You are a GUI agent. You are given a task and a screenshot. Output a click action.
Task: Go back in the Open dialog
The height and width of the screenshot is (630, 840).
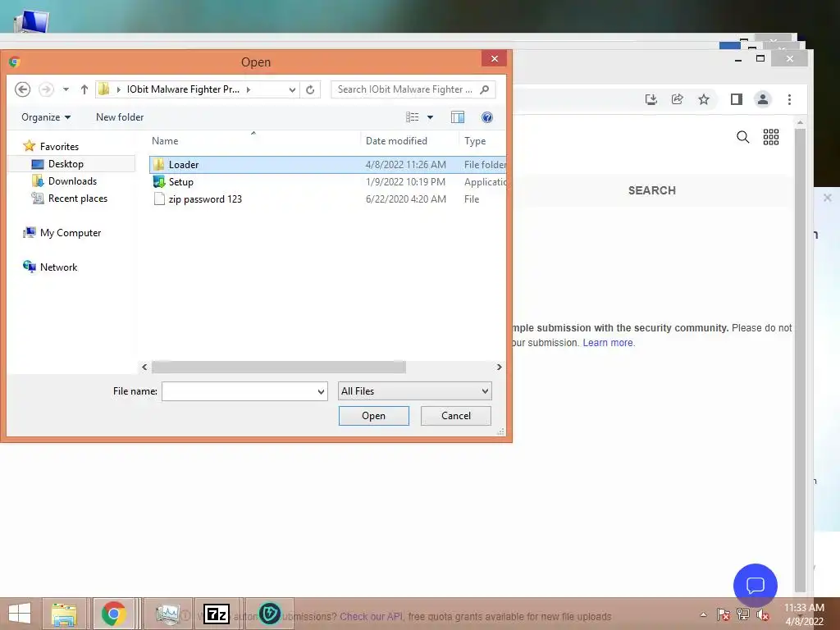[x=22, y=89]
